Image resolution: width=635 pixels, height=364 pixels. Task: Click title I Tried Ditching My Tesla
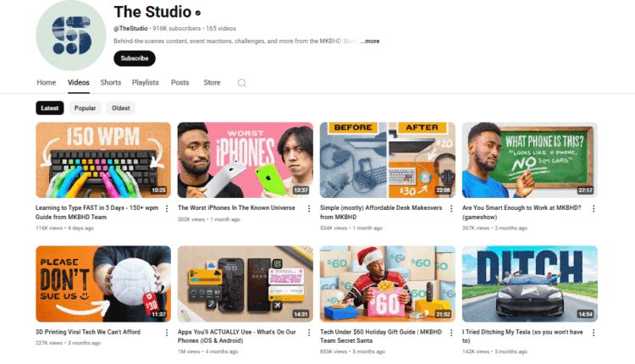tap(522, 336)
